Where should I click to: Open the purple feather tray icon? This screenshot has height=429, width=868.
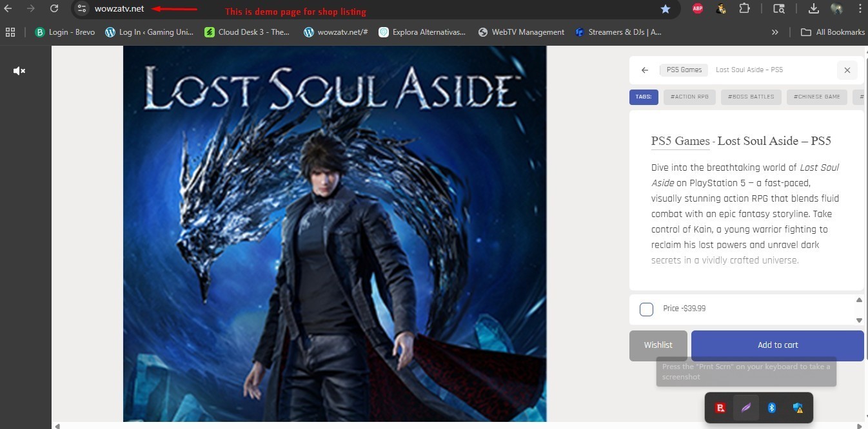746,408
